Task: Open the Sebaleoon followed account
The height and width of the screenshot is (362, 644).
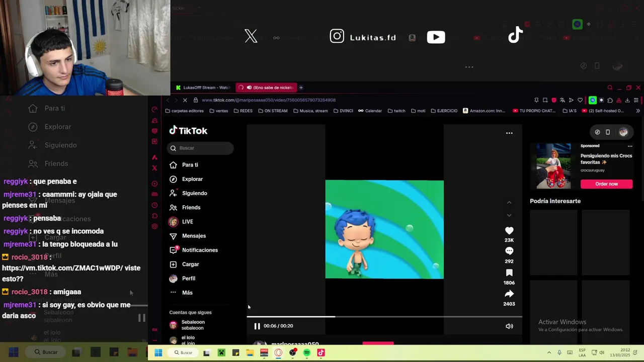Action: click(187, 325)
